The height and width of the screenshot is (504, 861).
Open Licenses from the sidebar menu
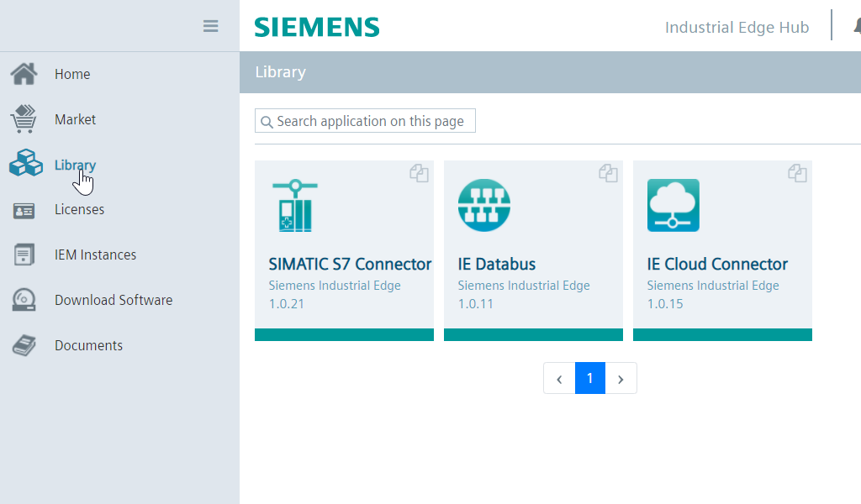[x=79, y=209]
